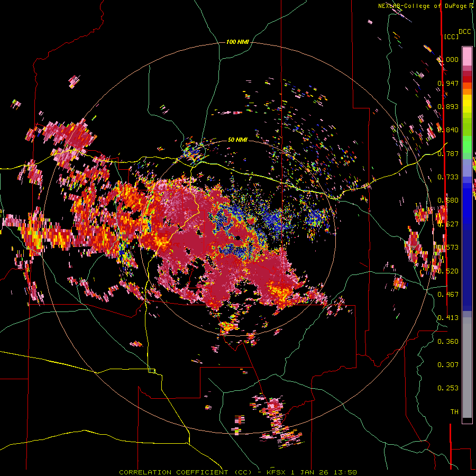Click the pink top segment of color bar

tap(467, 56)
